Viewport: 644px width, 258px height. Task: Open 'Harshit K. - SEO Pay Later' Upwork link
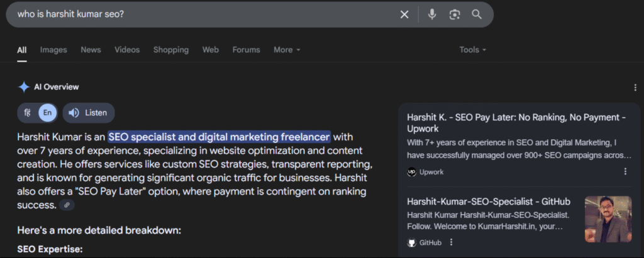click(516, 123)
